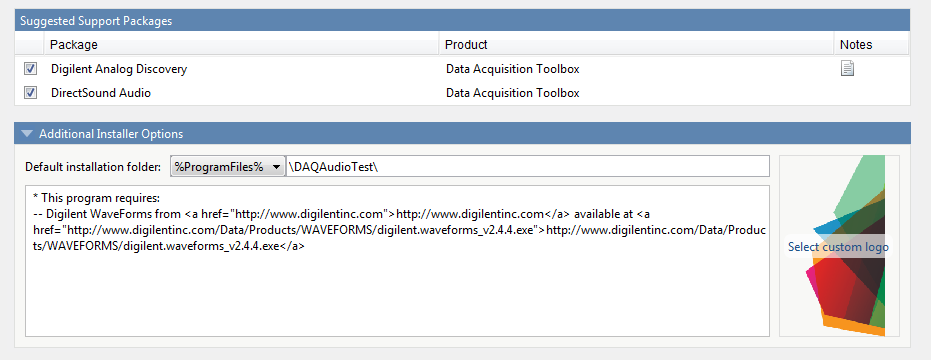Click inside the program requirements text area
This screenshot has height=360, width=931.
[397, 261]
